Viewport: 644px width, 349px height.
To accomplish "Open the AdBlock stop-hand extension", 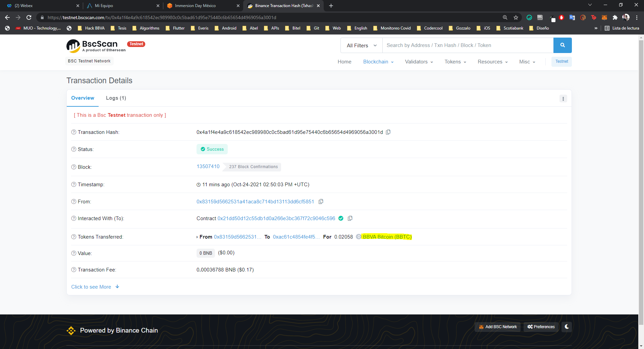I will [561, 17].
